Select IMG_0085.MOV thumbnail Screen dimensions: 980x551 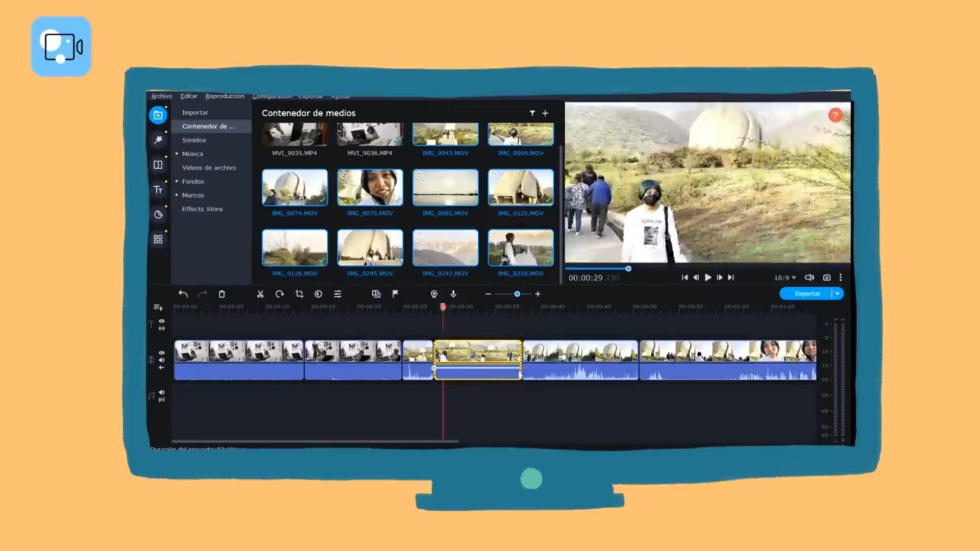pyautogui.click(x=446, y=188)
